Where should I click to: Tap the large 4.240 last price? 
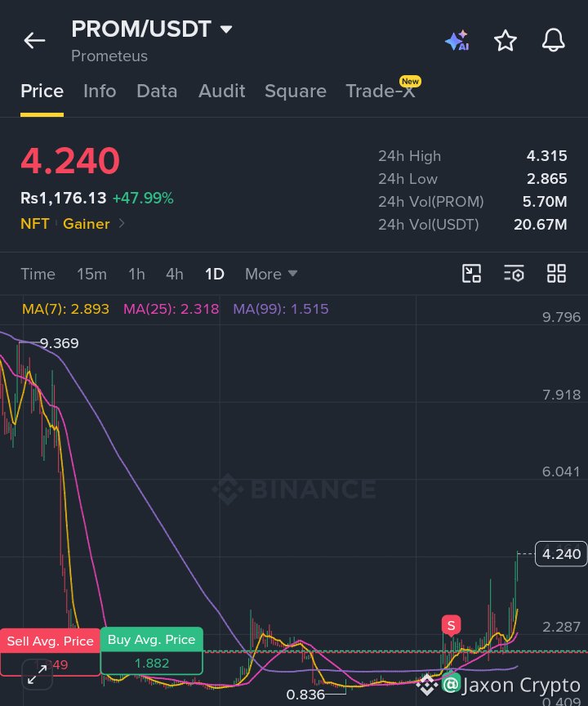click(70, 161)
